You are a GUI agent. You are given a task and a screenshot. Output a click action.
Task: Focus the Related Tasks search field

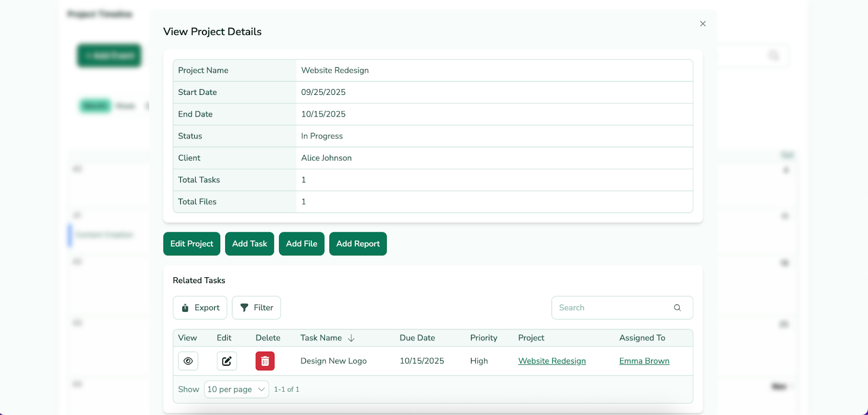(x=610, y=308)
